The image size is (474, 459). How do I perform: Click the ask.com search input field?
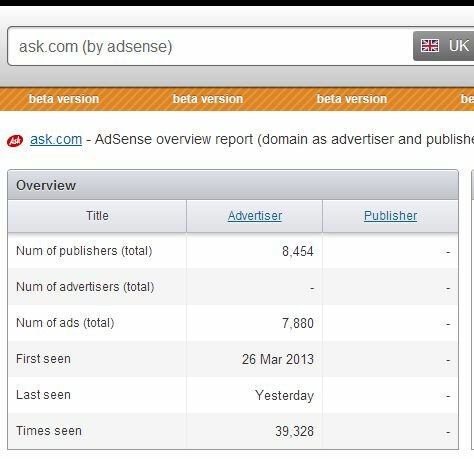click(210, 46)
